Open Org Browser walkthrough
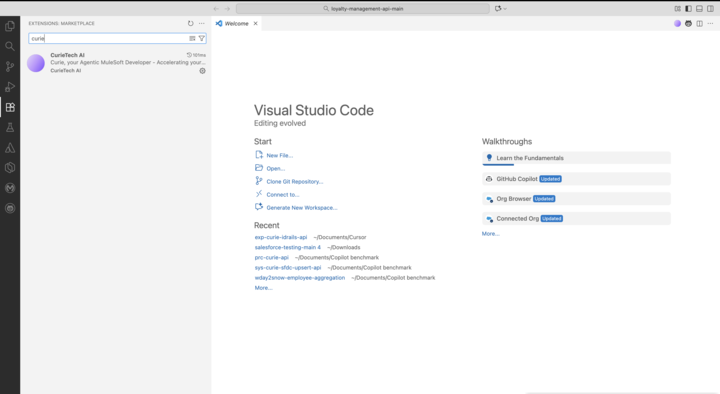 point(576,199)
